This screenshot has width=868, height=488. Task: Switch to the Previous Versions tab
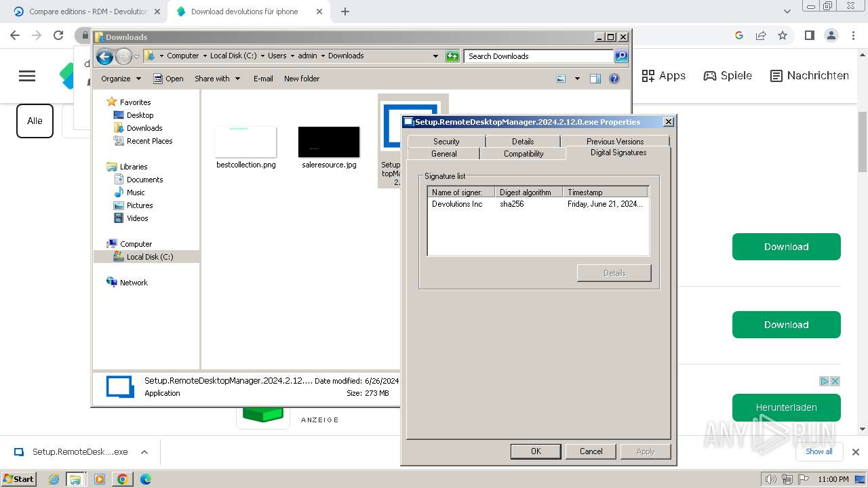[615, 141]
